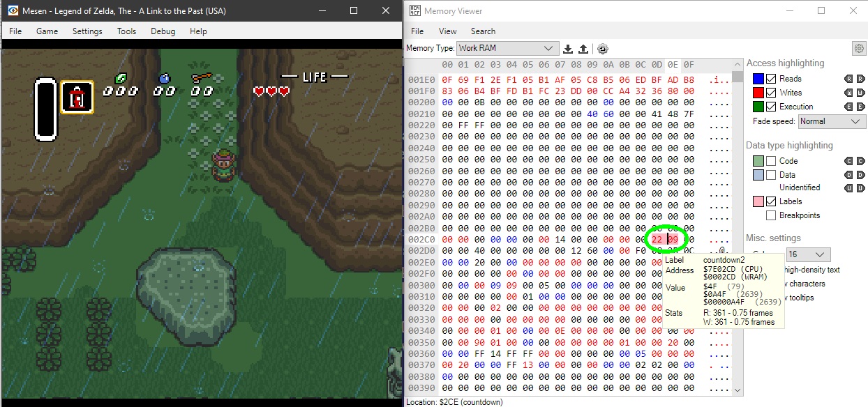Select row address 00210 in hex viewer

coord(421,114)
